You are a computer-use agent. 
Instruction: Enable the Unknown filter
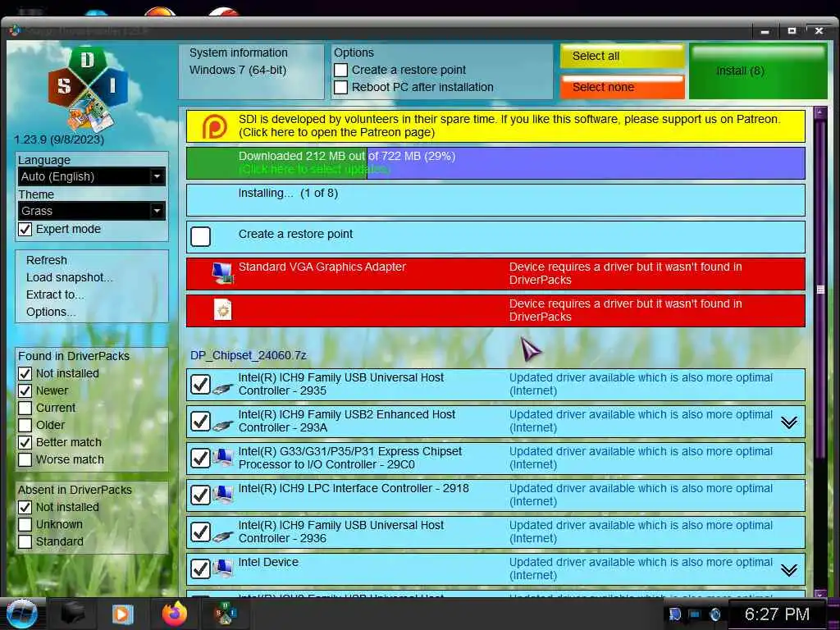[25, 524]
